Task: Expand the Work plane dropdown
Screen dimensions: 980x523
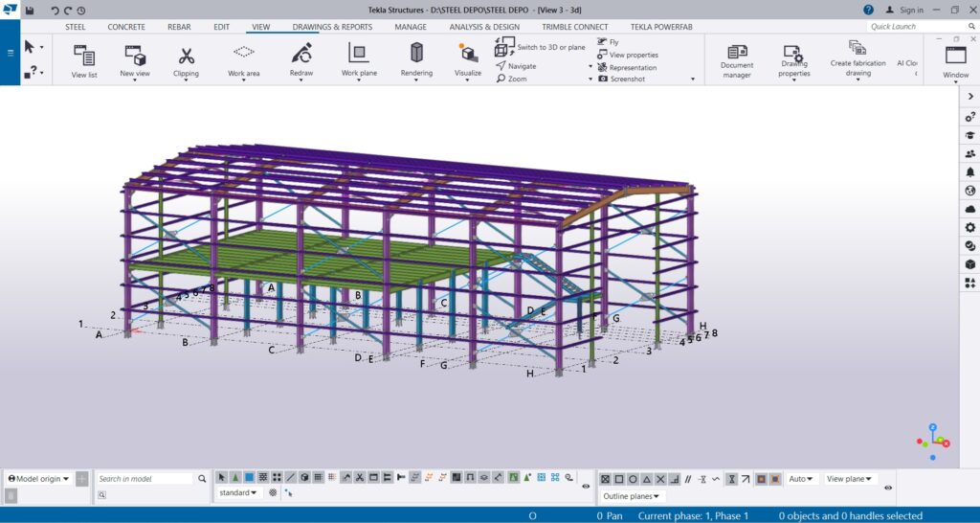Action: point(359,80)
